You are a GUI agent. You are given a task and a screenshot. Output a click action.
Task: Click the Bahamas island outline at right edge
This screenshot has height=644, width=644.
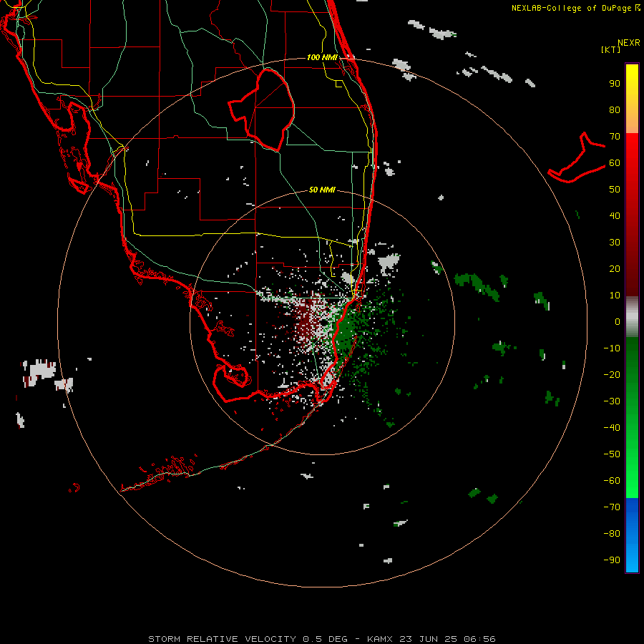tap(577, 158)
